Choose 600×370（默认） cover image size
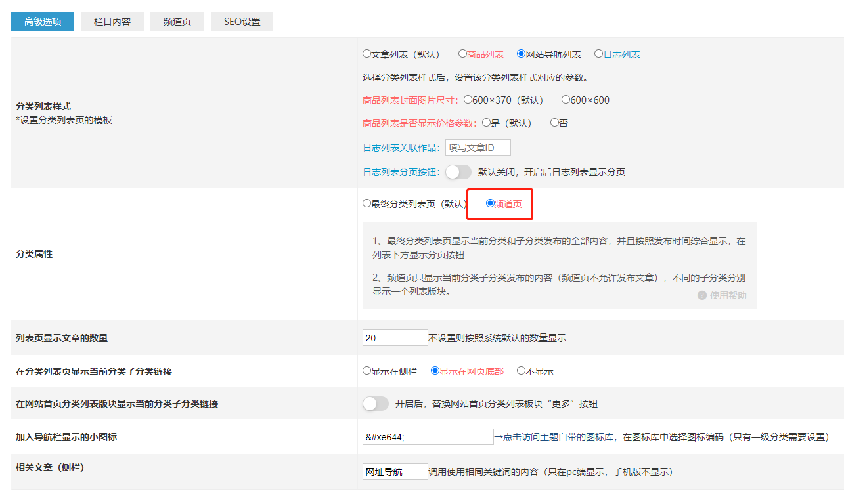This screenshot has width=844, height=504. point(468,100)
